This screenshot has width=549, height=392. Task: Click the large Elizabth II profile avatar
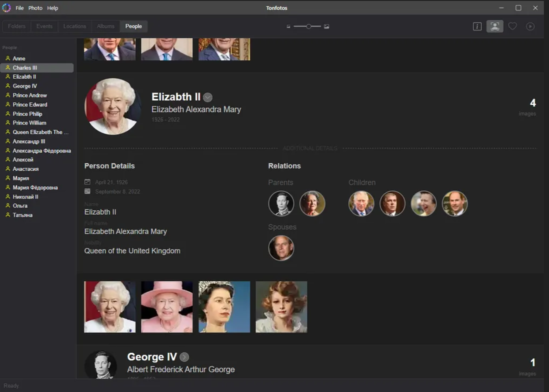[113, 106]
